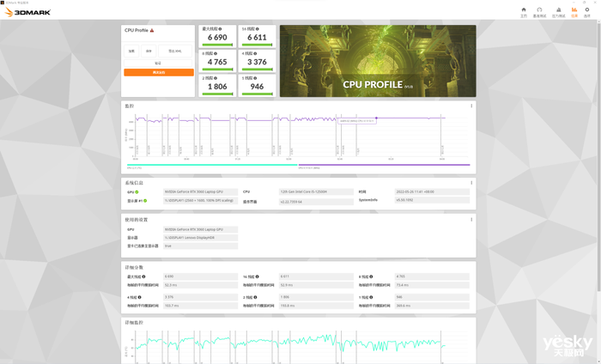Click the SystemInfo v5.50.1092 field
Image resolution: width=601 pixels, height=364 pixels.
(432, 200)
